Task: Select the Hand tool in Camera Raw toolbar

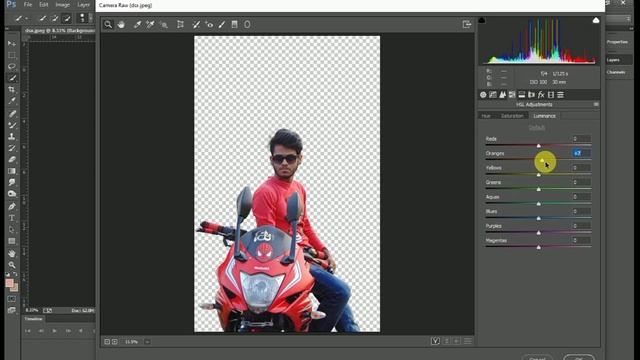Action: point(121,24)
